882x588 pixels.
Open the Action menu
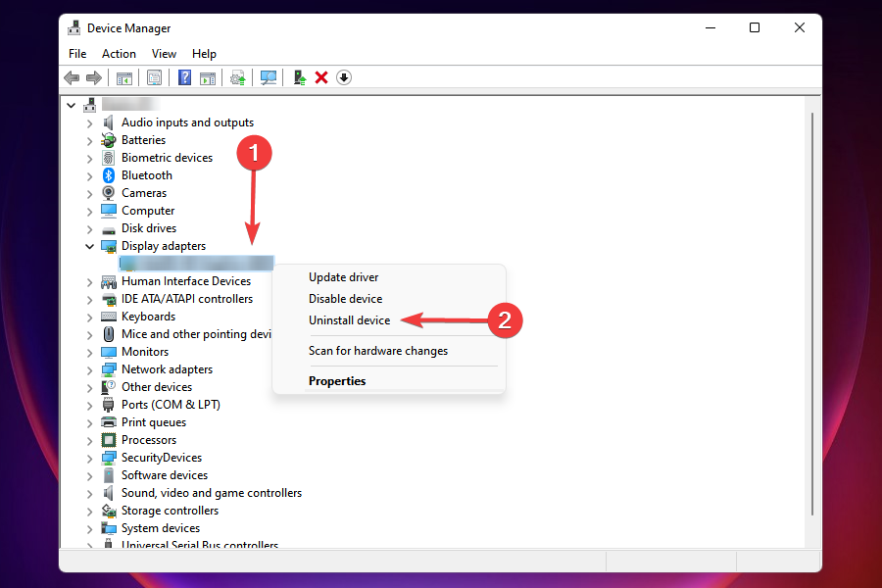point(119,54)
